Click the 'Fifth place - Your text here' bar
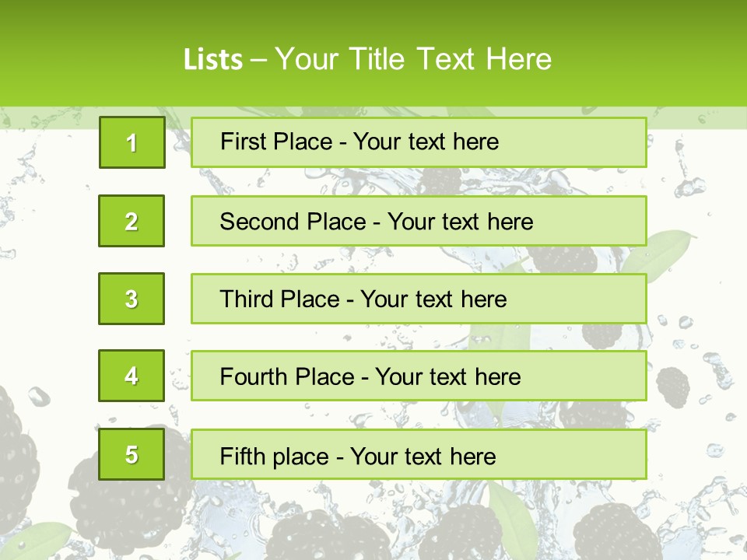Image resolution: width=747 pixels, height=560 pixels. click(419, 454)
